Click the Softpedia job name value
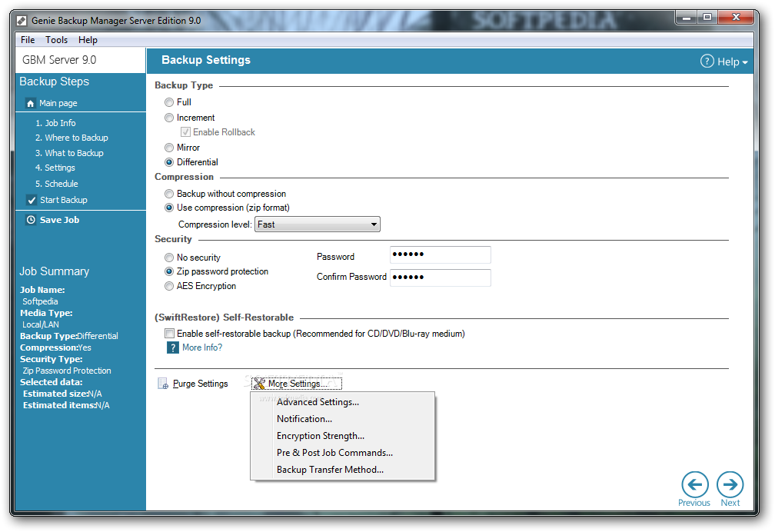This screenshot has height=532, width=775. [40, 301]
